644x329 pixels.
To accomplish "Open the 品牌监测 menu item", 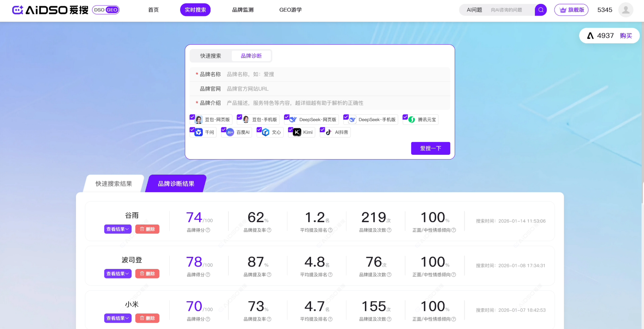I will [x=243, y=10].
